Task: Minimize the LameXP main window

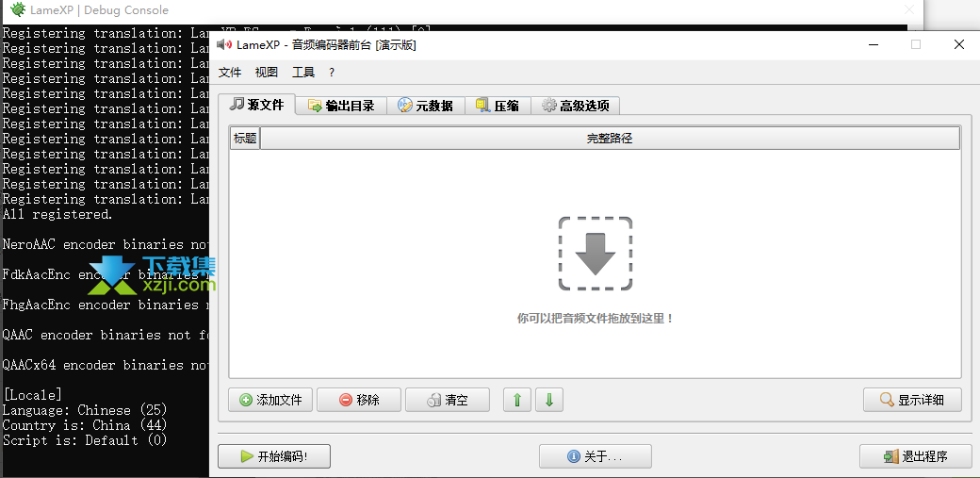Action: 874,44
